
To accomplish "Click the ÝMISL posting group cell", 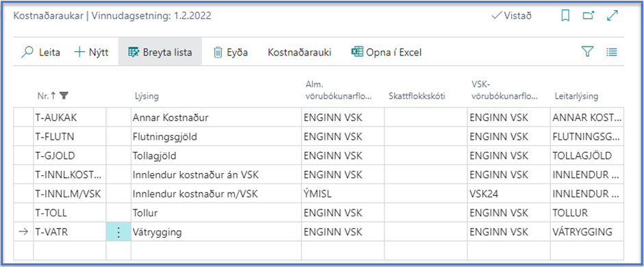I will 343,194.
